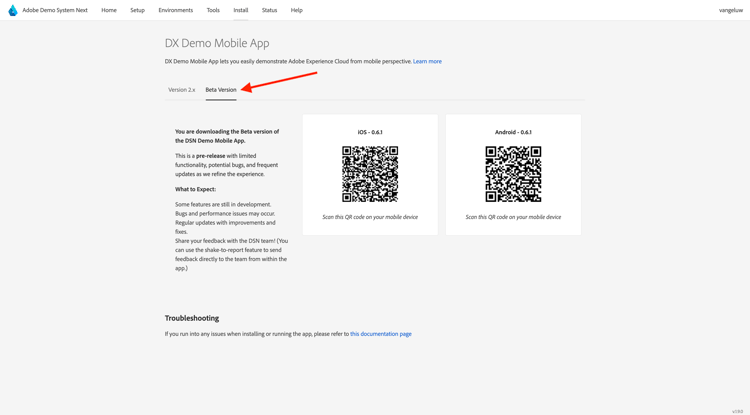Click the 'Android - 0.6.1' label
Screen dimensions: 750x415
tap(513, 132)
